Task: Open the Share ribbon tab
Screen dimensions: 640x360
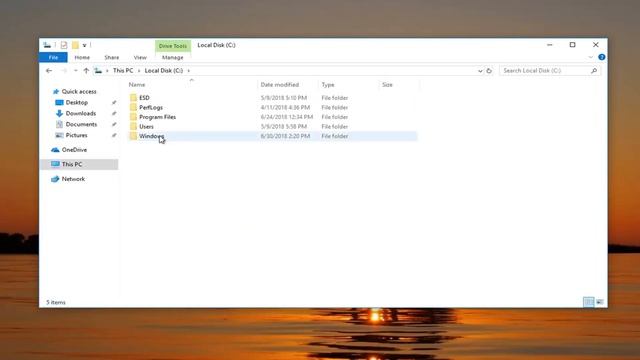Action: (111, 58)
